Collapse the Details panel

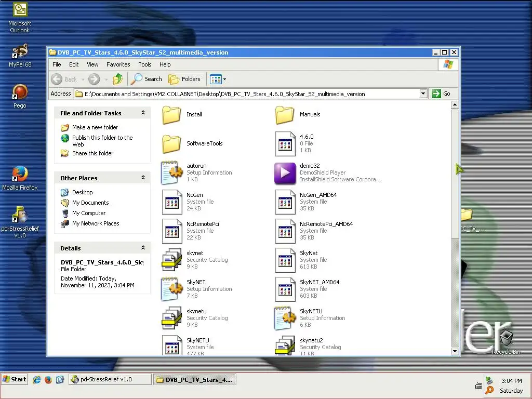click(143, 248)
